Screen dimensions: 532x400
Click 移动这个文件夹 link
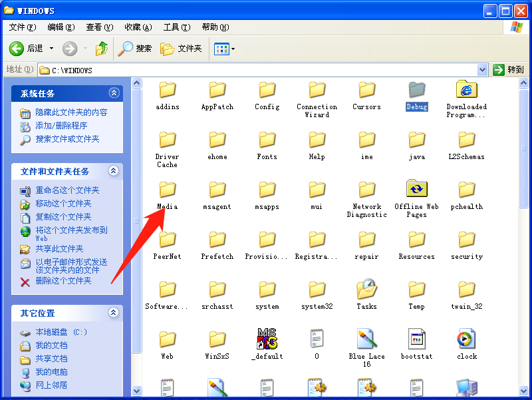(x=63, y=204)
